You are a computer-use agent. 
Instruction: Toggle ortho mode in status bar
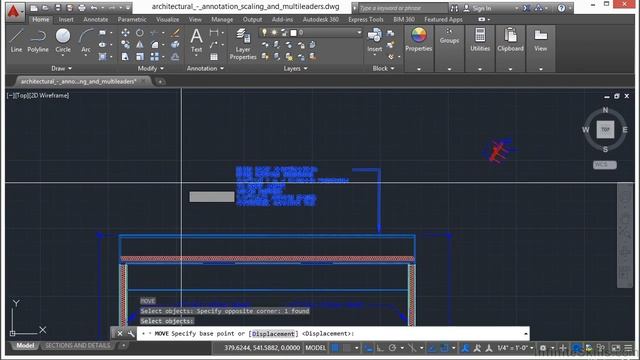tap(380, 348)
